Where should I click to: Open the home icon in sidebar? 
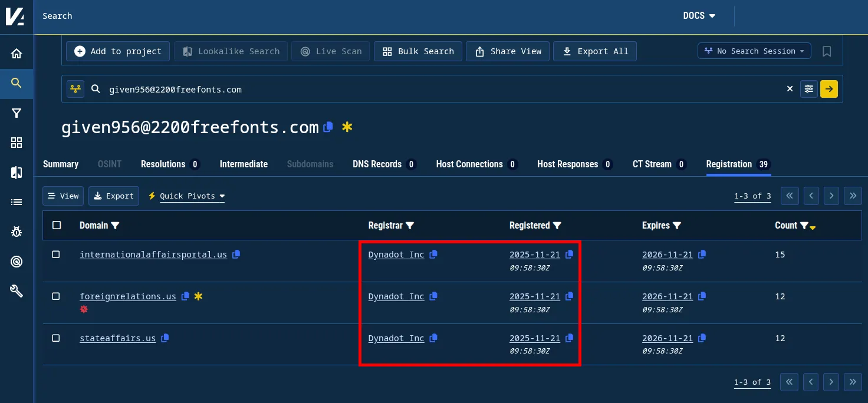[x=17, y=54]
